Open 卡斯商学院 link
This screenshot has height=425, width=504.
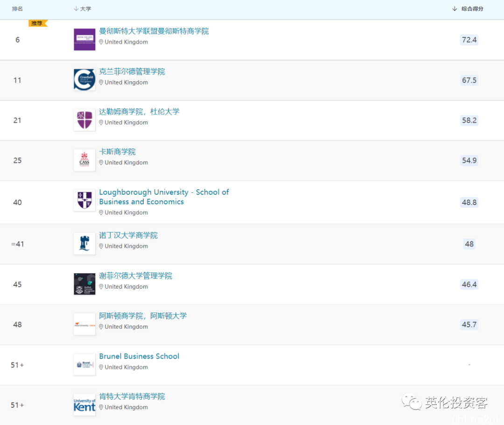pos(117,151)
